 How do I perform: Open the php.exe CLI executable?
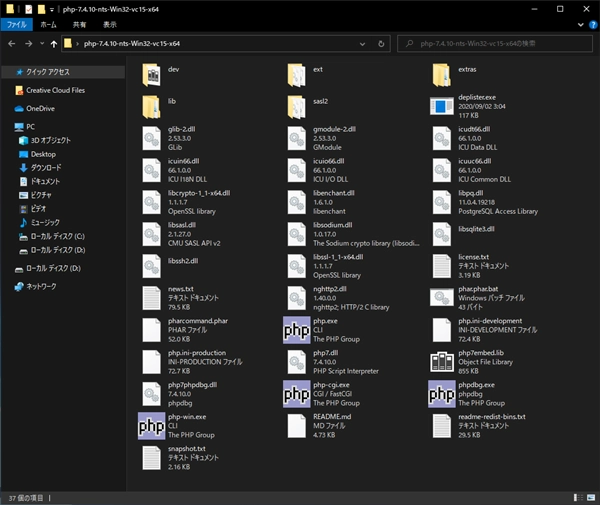coord(297,330)
